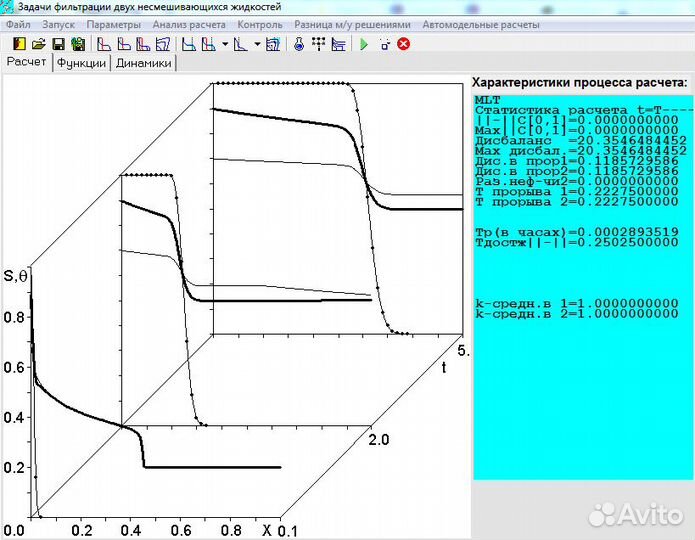The width and height of the screenshot is (695, 540).
Task: Click the red stop icon in toolbar
Action: pyautogui.click(x=404, y=44)
